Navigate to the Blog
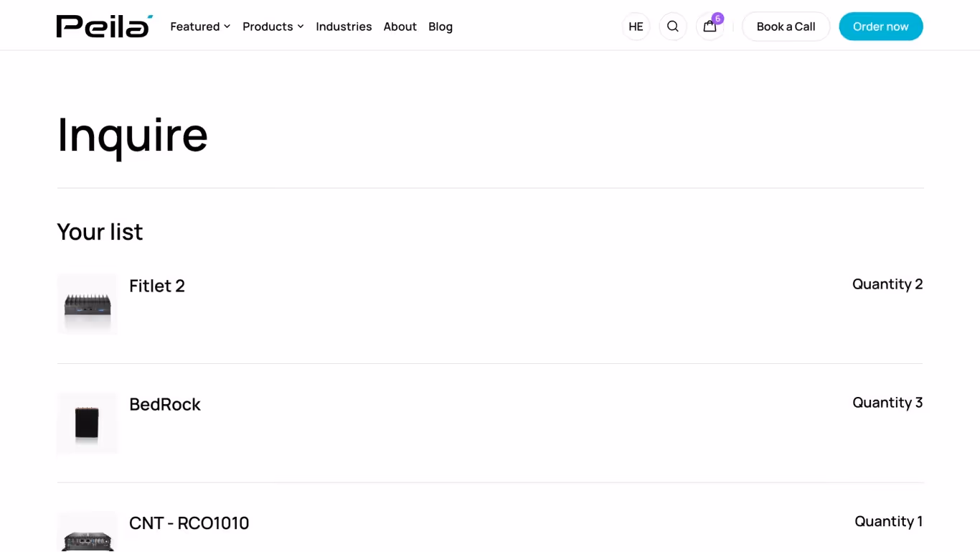This screenshot has height=552, width=980. 440,27
